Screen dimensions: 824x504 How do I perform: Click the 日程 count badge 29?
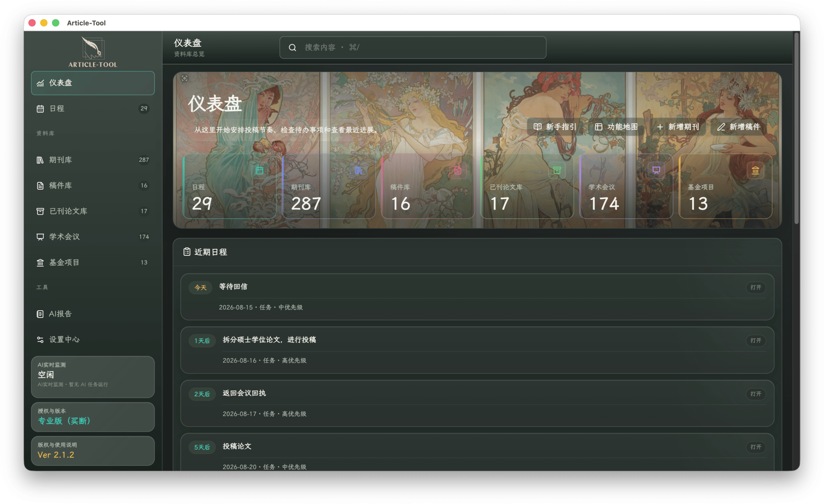point(144,109)
